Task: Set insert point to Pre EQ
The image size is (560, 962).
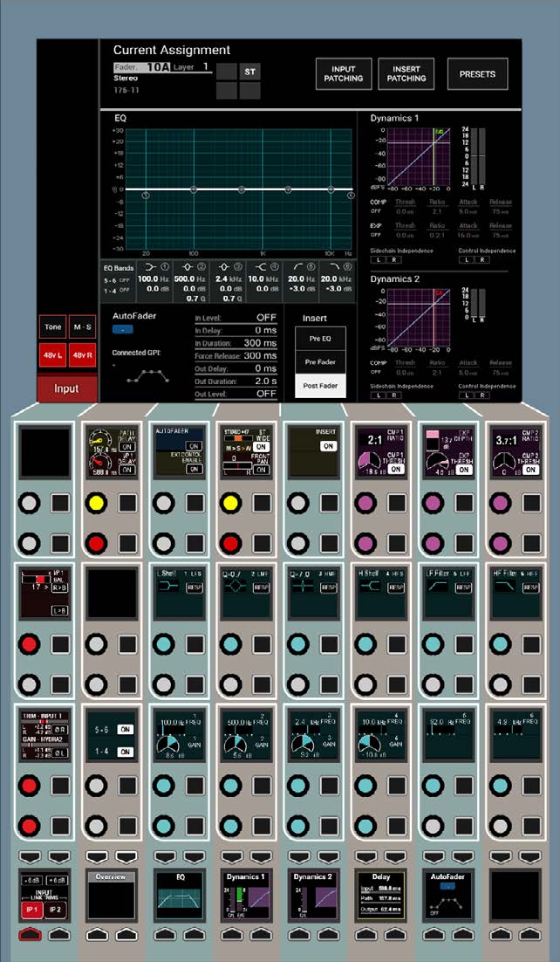Action: (x=320, y=338)
